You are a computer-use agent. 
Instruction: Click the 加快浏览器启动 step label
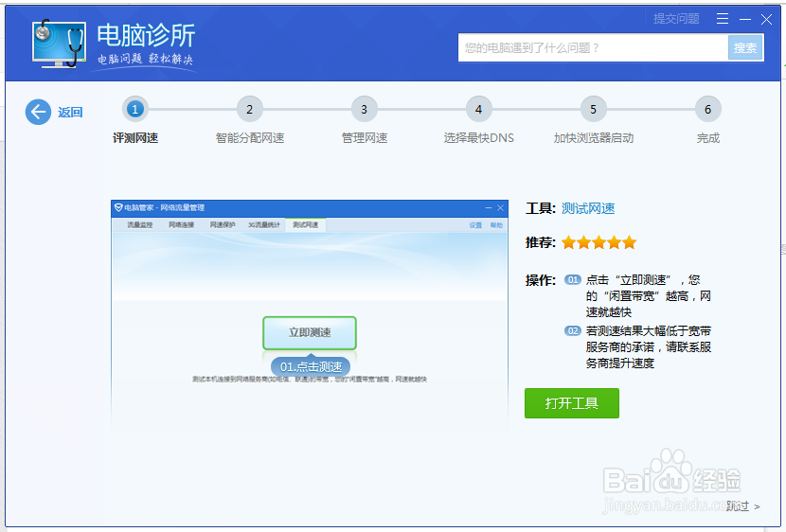pos(594,138)
